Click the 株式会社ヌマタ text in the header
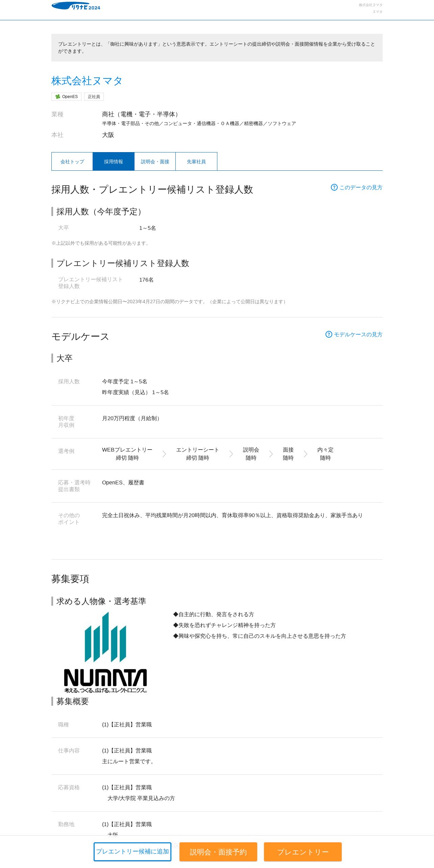The height and width of the screenshot is (868, 434). coord(370,5)
